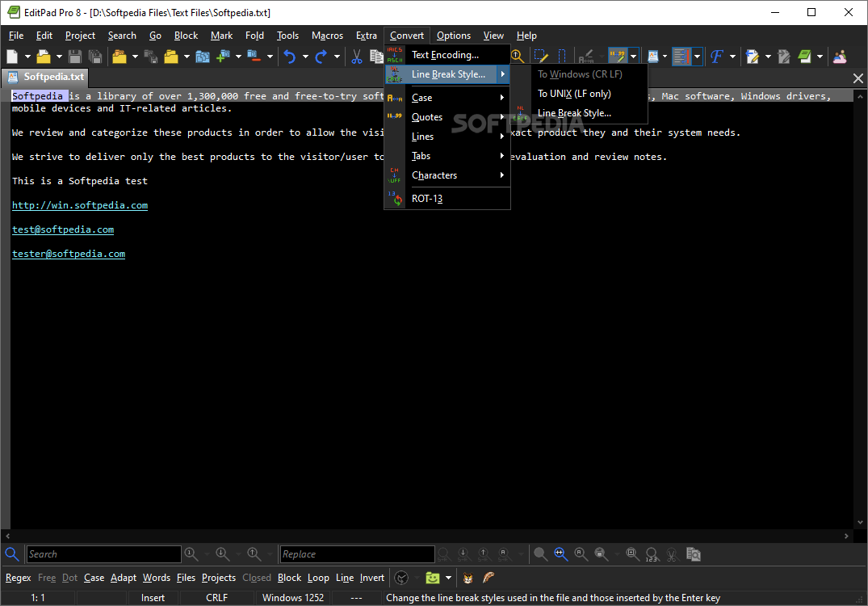Image resolution: width=868 pixels, height=606 pixels.
Task: Expand the Tabs submenu in Convert menu
Action: pyautogui.click(x=447, y=156)
